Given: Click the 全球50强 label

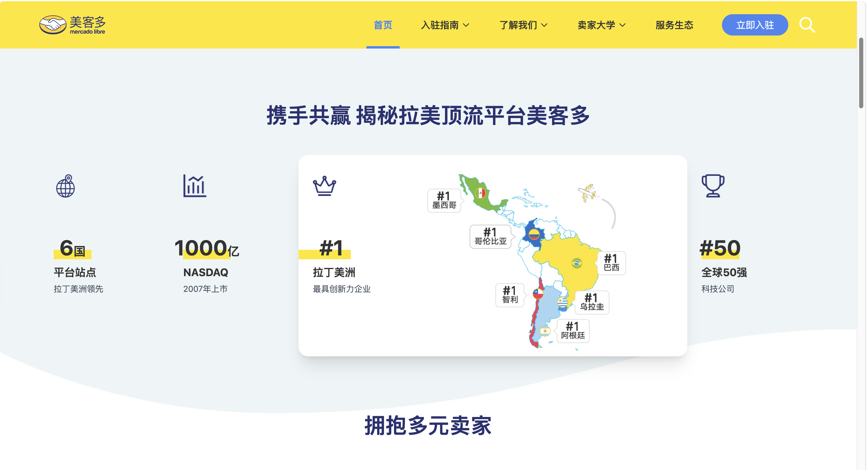Looking at the screenshot, I should tap(724, 272).
